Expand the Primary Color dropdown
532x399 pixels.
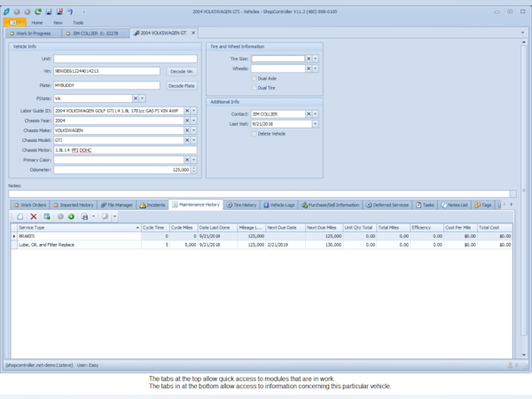coord(194,160)
